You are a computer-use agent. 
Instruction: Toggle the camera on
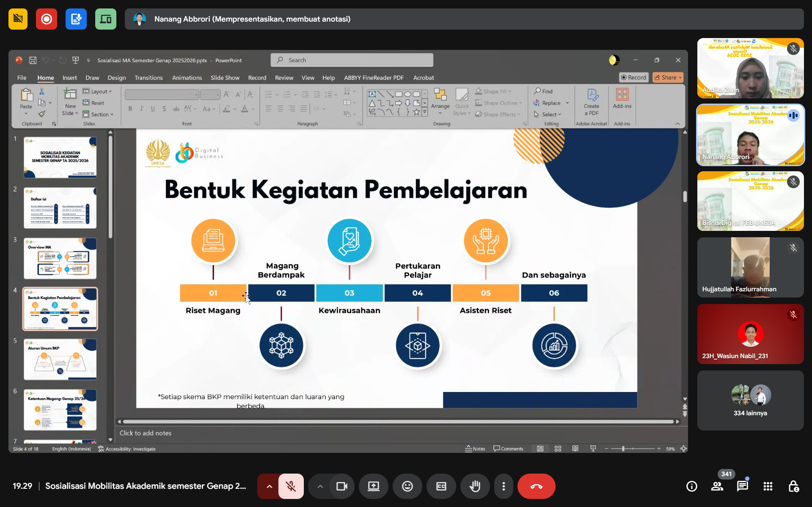[341, 486]
